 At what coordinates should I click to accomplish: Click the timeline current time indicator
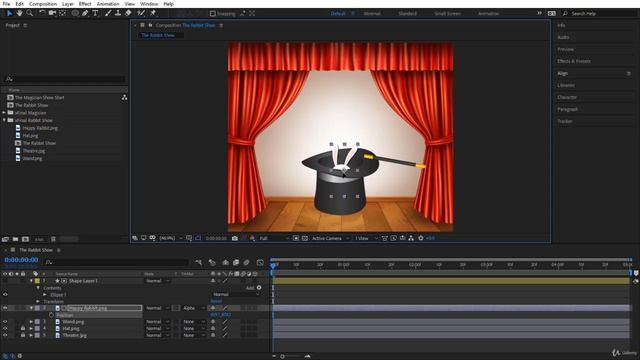[x=273, y=266]
